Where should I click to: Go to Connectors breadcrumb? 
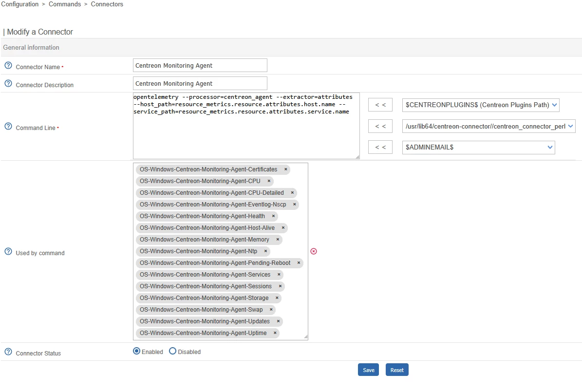[107, 4]
